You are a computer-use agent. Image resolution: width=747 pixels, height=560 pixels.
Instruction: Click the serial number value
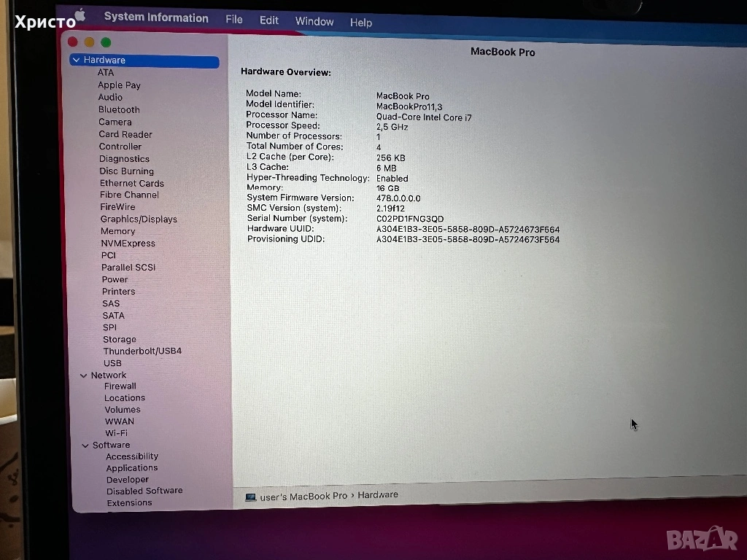410,219
